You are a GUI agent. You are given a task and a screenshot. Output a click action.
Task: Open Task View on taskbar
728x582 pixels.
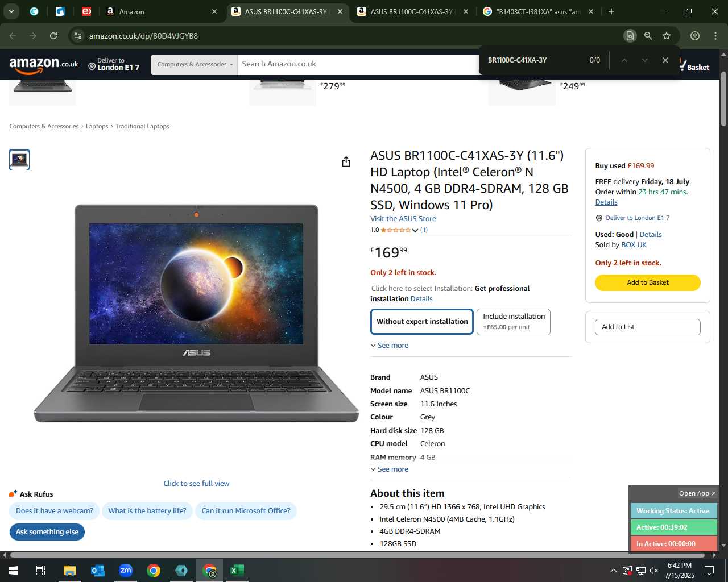(41, 571)
